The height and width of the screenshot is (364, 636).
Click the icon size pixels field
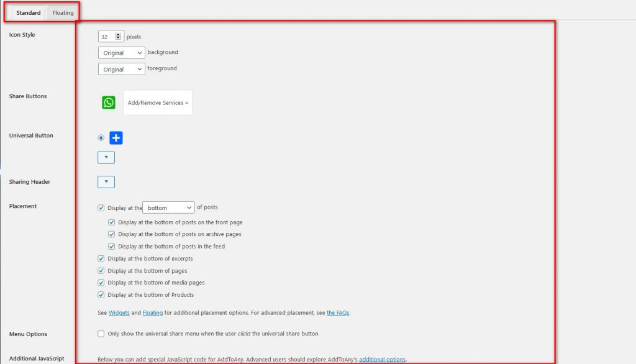point(111,37)
